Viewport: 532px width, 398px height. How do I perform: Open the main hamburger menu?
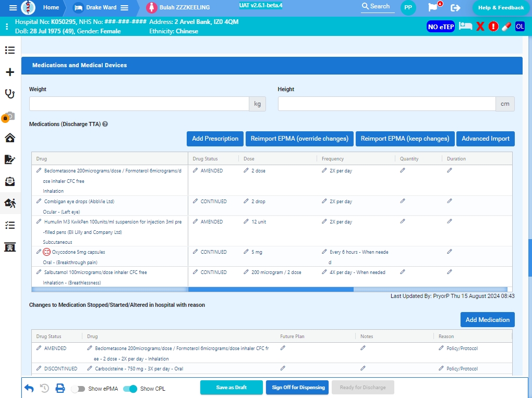pyautogui.click(x=13, y=7)
